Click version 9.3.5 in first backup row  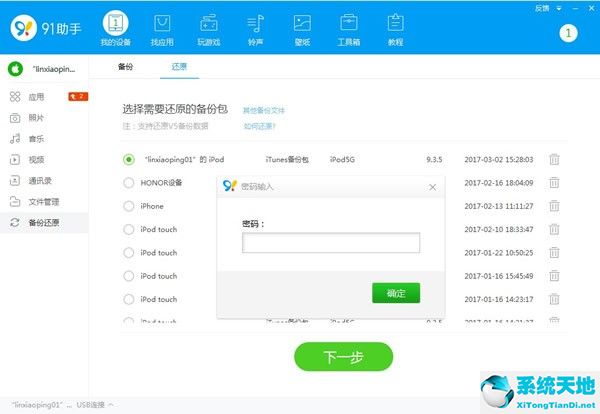pos(434,160)
